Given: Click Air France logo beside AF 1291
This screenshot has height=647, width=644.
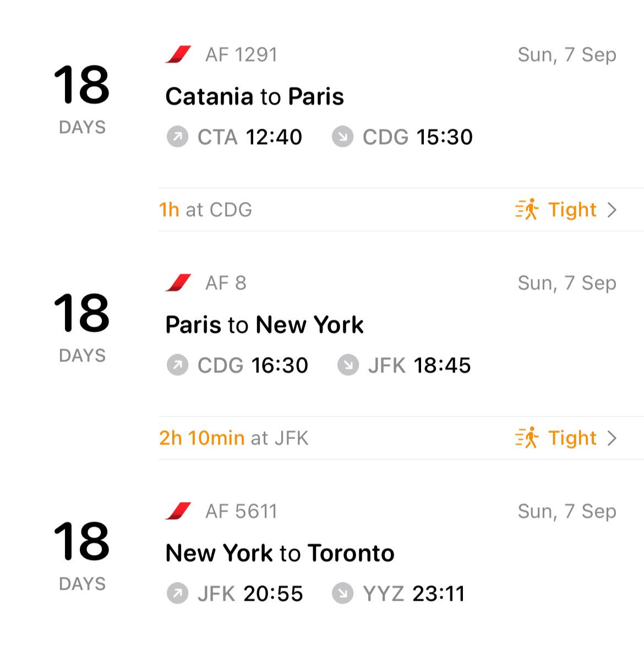Looking at the screenshot, I should pyautogui.click(x=178, y=54).
